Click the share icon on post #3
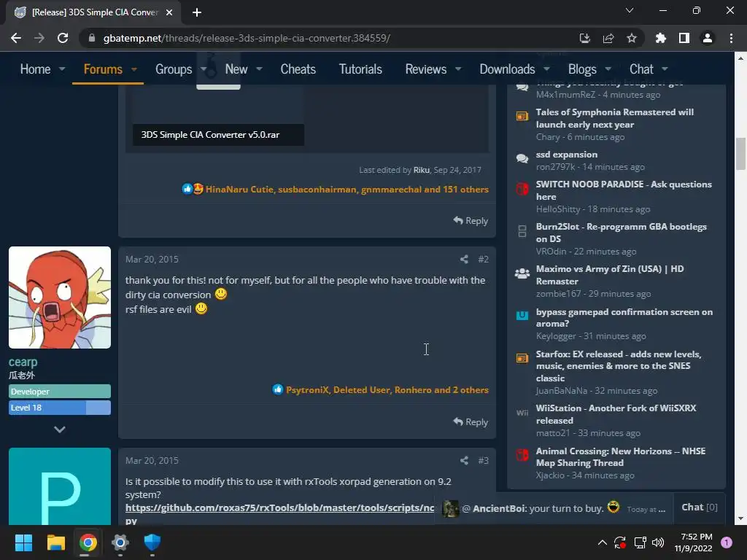Screen dimensions: 747x560 point(464,461)
